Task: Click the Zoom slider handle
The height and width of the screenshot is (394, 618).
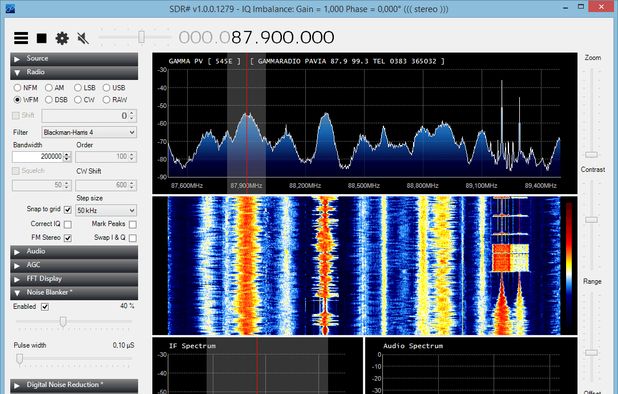Action: 591,155
